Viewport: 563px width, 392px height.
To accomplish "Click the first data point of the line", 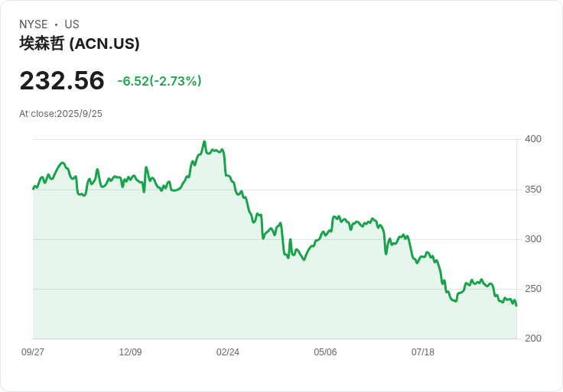I will 34,189.
